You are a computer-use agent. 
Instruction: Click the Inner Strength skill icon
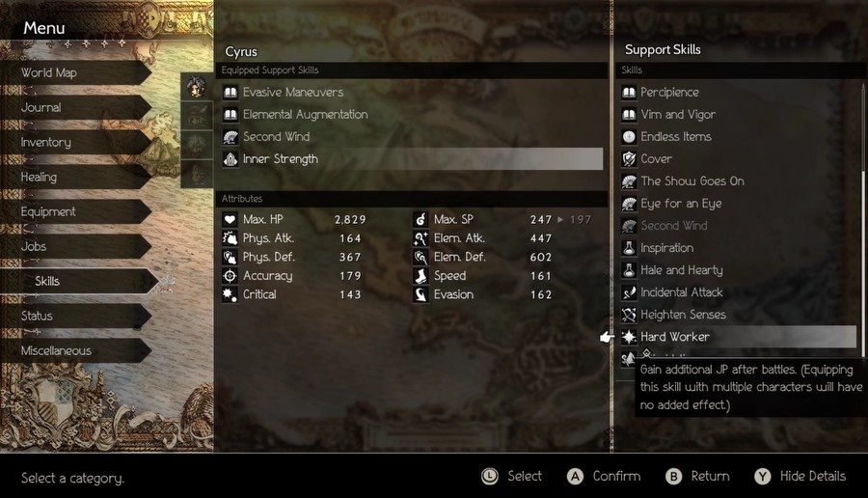tap(231, 159)
